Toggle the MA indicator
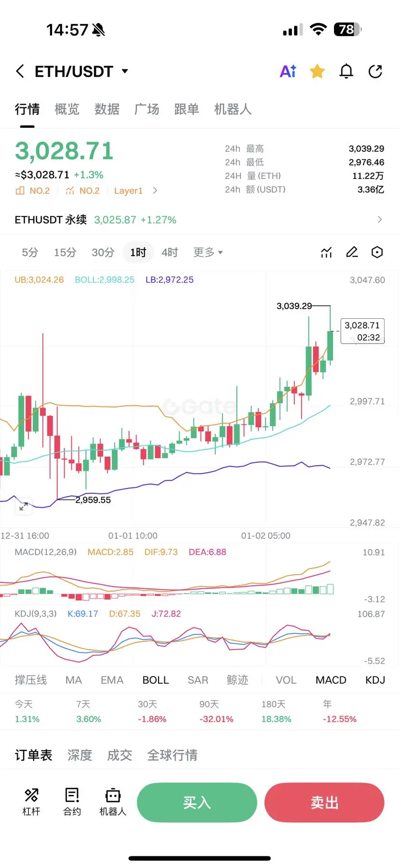This screenshot has width=399, height=868. 74,680
